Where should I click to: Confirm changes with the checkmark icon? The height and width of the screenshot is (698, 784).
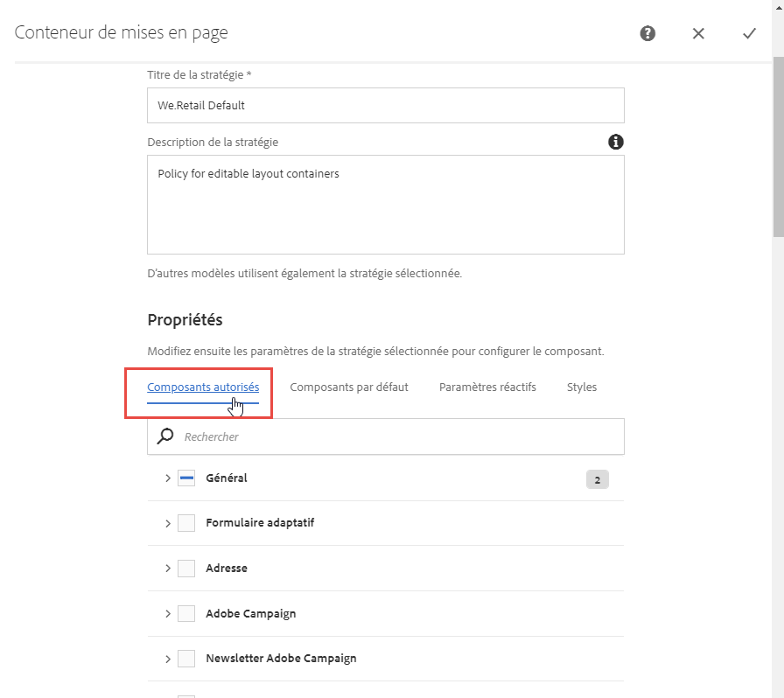click(x=749, y=33)
